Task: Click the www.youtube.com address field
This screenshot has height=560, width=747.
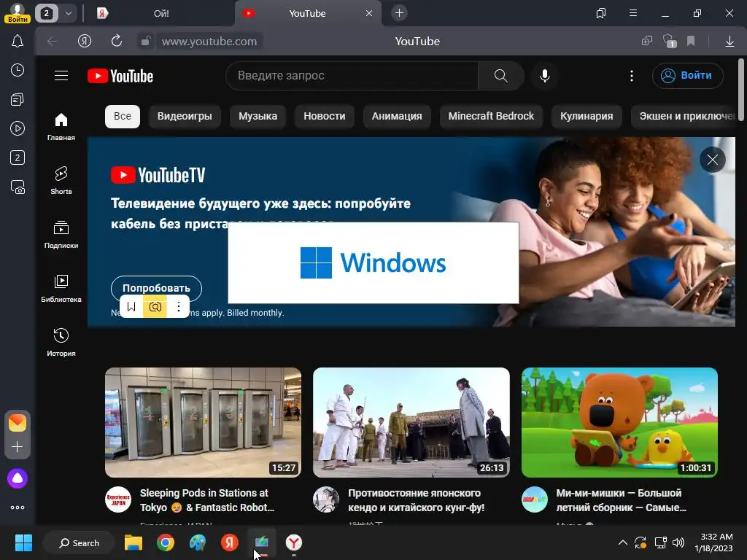Action: (x=209, y=42)
